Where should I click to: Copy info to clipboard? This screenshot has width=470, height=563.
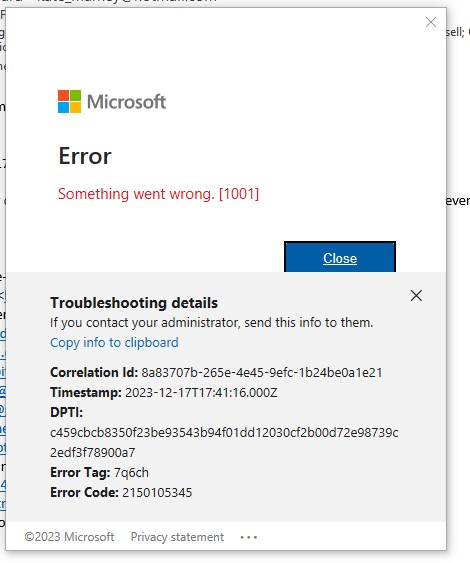[x=114, y=343]
